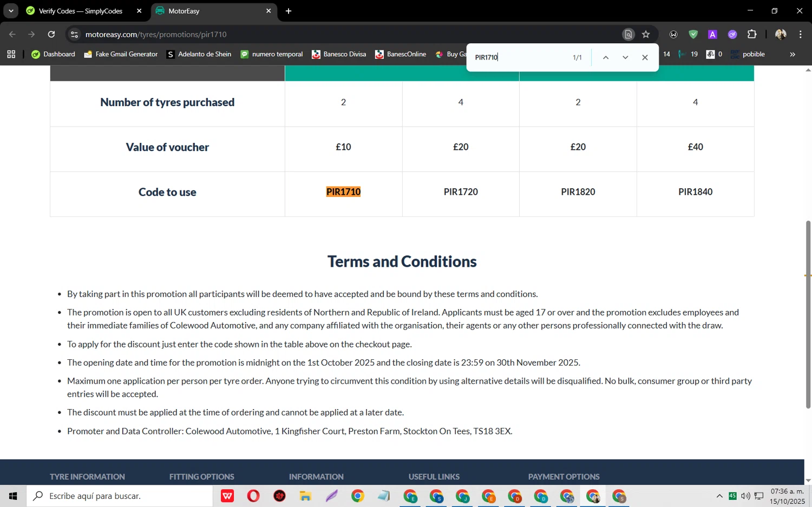Viewport: 812px width, 507px height.
Task: Open the purple A extension
Action: pos(712,34)
